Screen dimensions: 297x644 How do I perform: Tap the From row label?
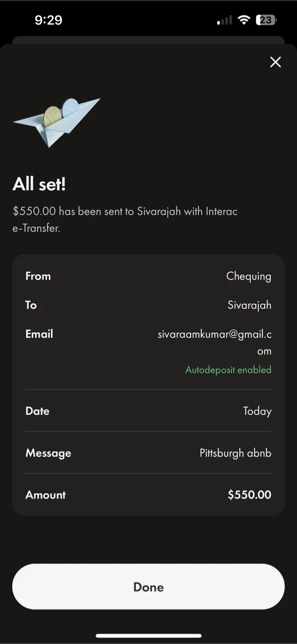(38, 276)
